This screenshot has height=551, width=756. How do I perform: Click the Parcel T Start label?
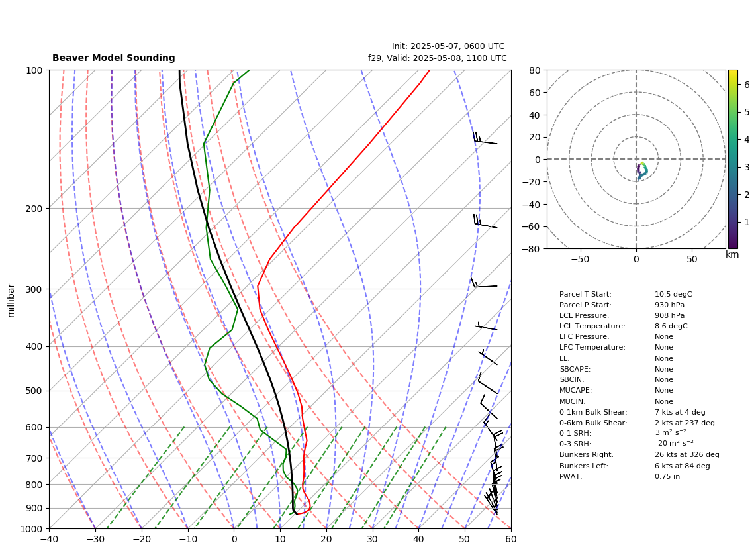click(585, 294)
